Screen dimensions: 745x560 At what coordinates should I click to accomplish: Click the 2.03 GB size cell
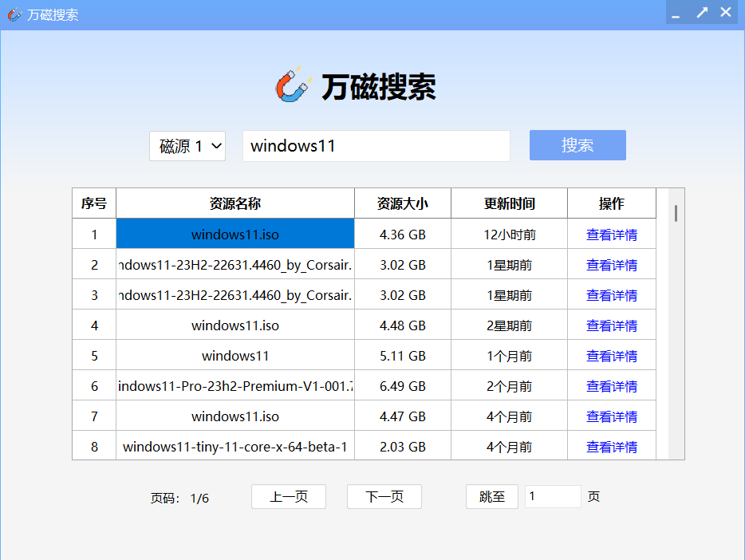[403, 446]
